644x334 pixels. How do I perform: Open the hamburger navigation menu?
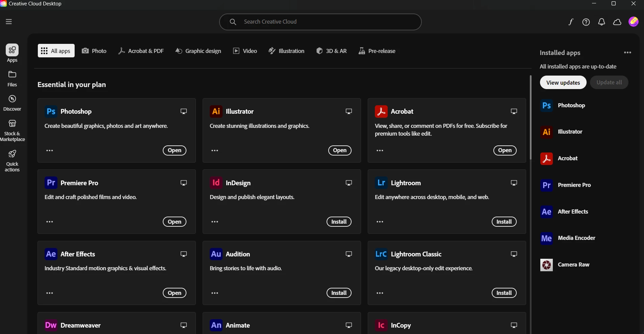tap(9, 22)
